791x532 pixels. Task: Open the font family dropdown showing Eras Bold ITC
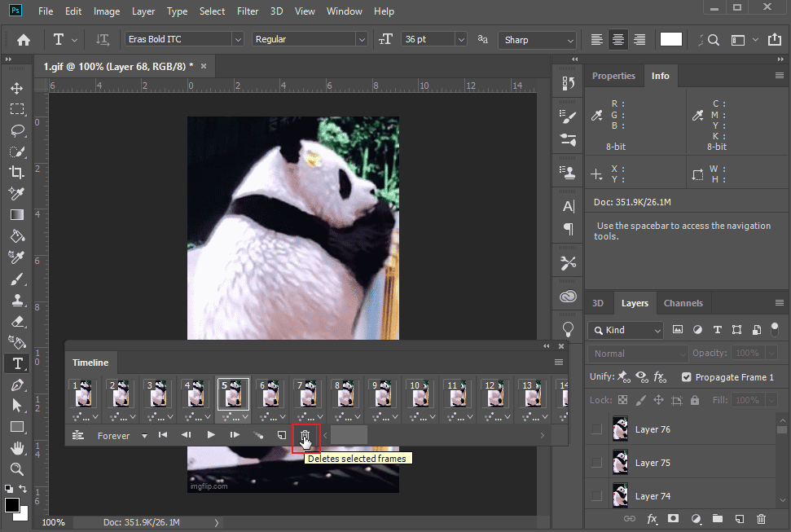236,38
